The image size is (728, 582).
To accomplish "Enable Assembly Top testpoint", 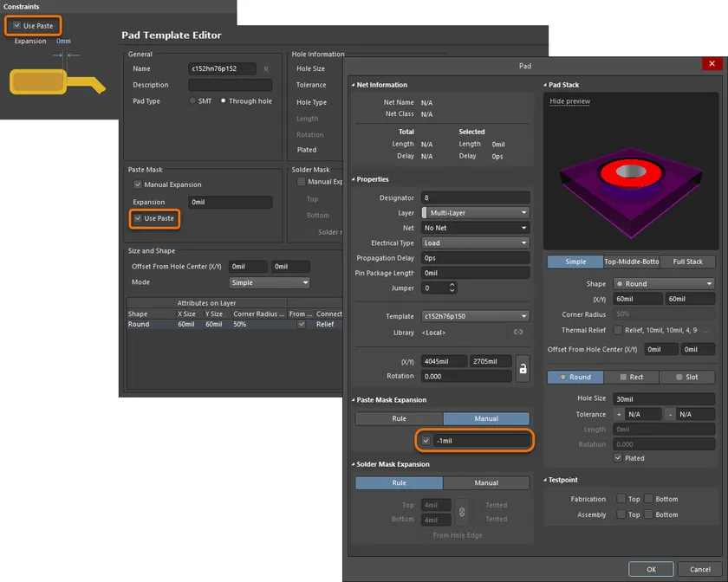I will (x=621, y=514).
